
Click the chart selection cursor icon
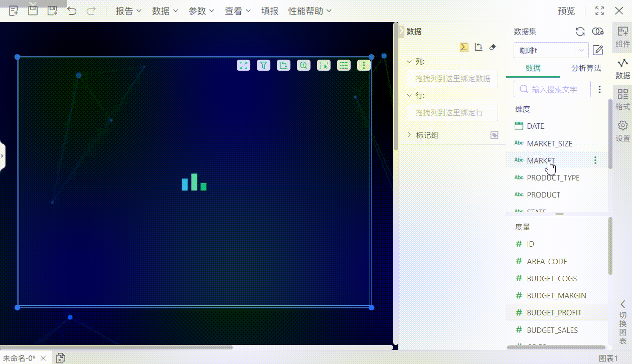324,65
